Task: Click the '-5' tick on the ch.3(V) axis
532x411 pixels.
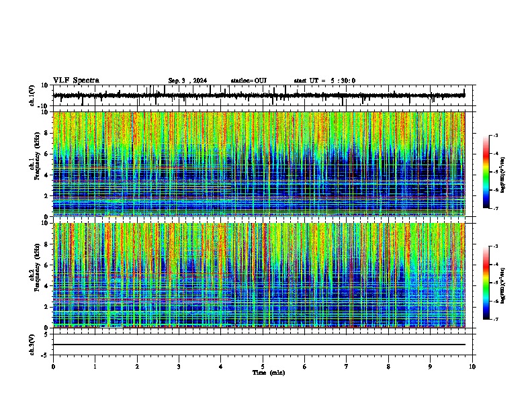Action: [46, 355]
